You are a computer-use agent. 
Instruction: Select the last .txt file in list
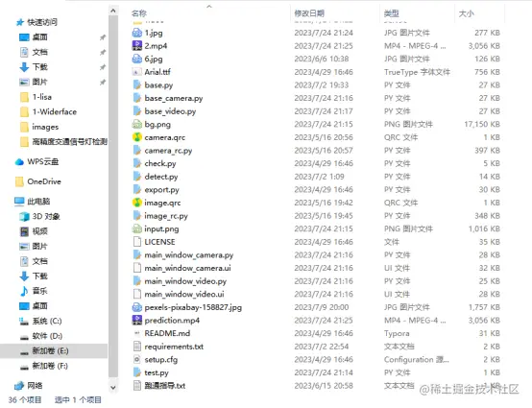click(165, 386)
